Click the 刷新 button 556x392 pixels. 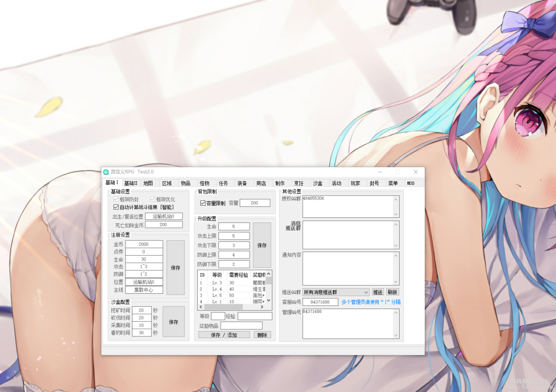click(x=392, y=292)
